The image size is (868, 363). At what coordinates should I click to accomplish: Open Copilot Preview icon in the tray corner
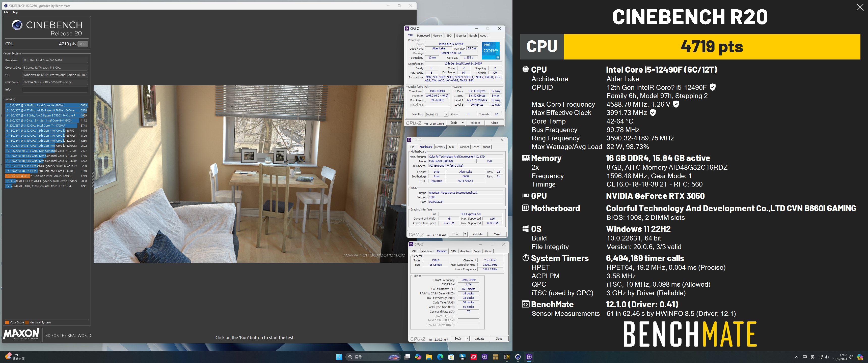(860, 357)
